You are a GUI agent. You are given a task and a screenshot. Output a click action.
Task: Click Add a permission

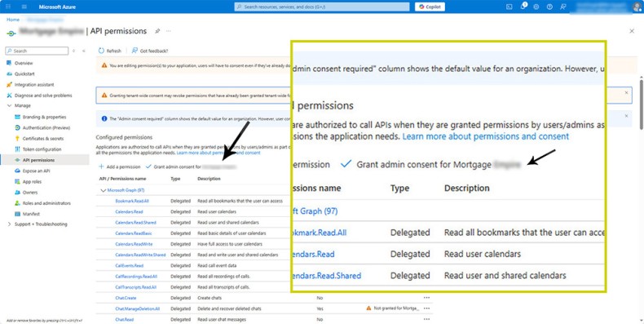(x=120, y=167)
